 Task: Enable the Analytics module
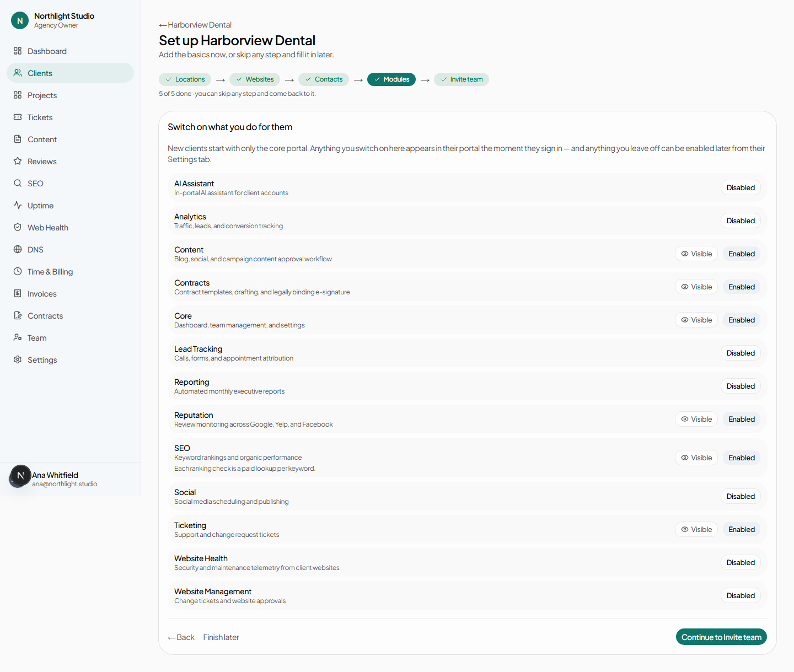pos(741,221)
